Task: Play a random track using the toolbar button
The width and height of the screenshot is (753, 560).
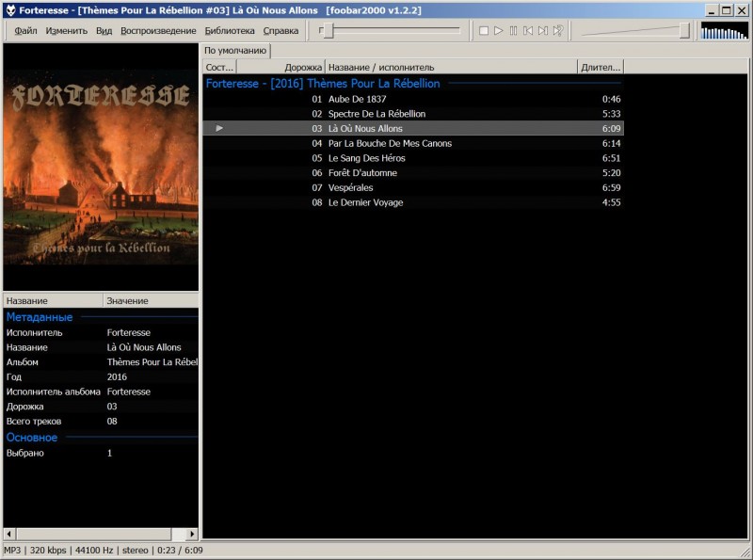Action: coord(558,31)
